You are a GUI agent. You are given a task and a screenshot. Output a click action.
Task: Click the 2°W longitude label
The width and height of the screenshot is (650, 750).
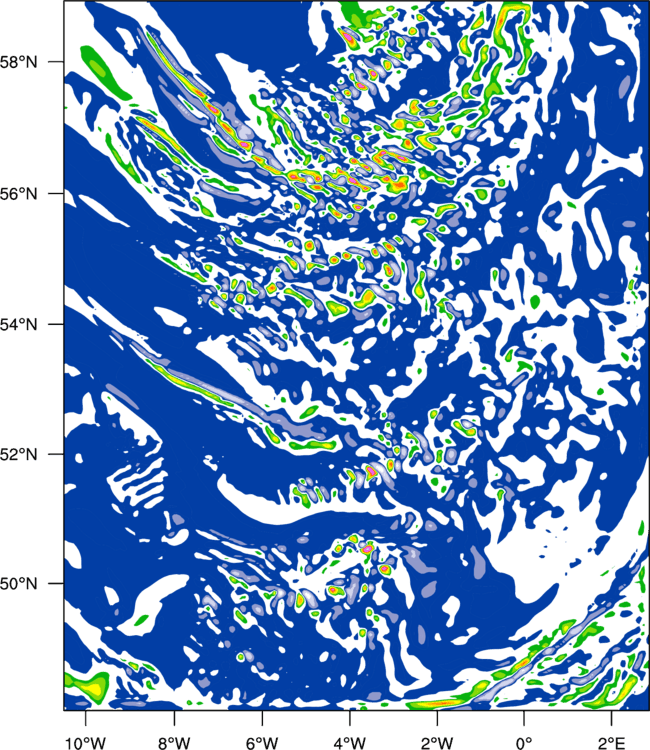pyautogui.click(x=437, y=743)
